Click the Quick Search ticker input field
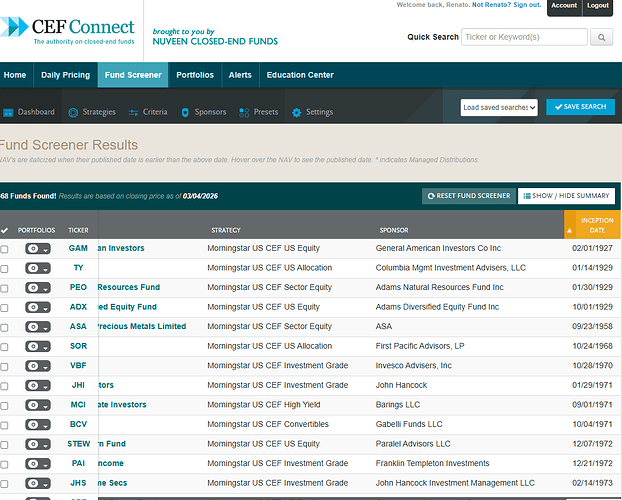This screenshot has height=500, width=622. (x=524, y=37)
